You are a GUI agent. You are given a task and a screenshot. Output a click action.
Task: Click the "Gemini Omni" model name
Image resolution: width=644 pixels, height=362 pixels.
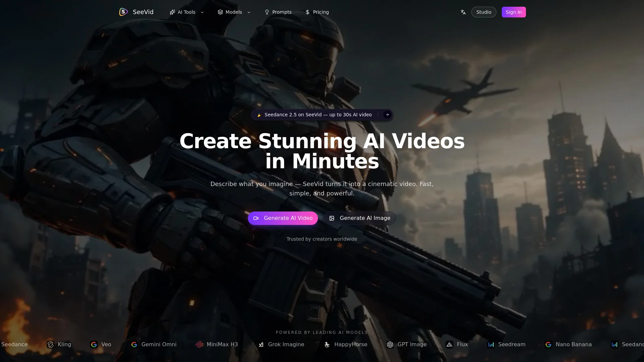[x=159, y=345]
